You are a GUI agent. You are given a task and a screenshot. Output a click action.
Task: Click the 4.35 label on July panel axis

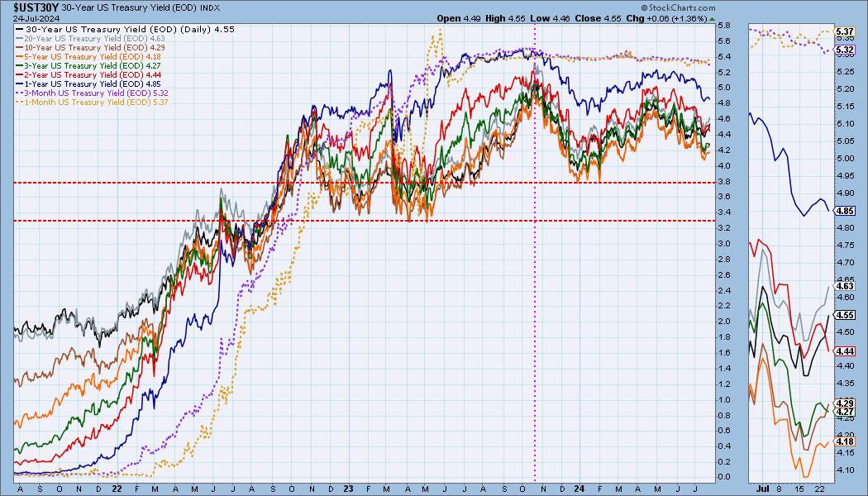(846, 383)
